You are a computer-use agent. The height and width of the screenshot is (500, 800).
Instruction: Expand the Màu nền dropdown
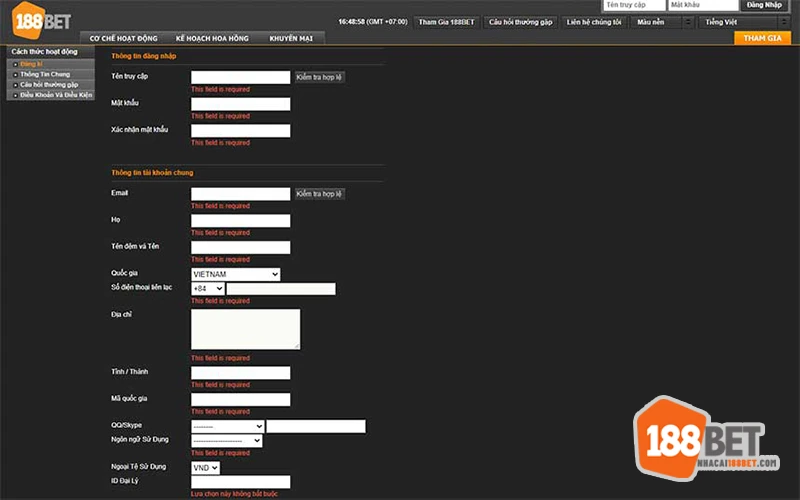pyautogui.click(x=662, y=22)
